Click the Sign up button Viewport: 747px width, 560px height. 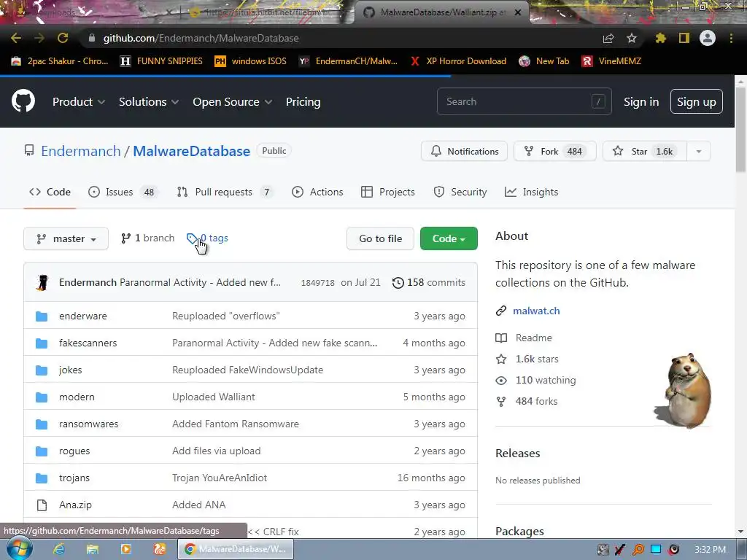pos(696,102)
